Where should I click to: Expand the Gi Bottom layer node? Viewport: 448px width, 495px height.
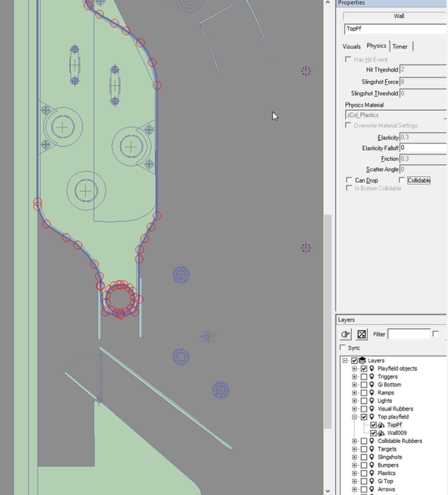(354, 385)
